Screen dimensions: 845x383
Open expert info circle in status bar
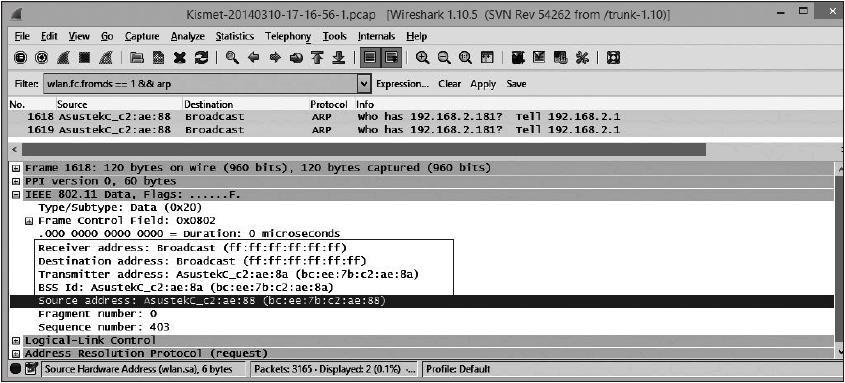[x=16, y=370]
